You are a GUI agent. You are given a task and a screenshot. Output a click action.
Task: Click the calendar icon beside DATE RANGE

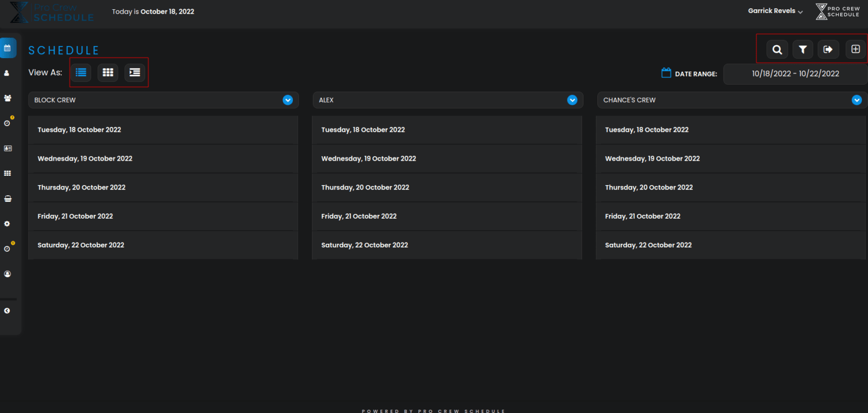pyautogui.click(x=666, y=73)
